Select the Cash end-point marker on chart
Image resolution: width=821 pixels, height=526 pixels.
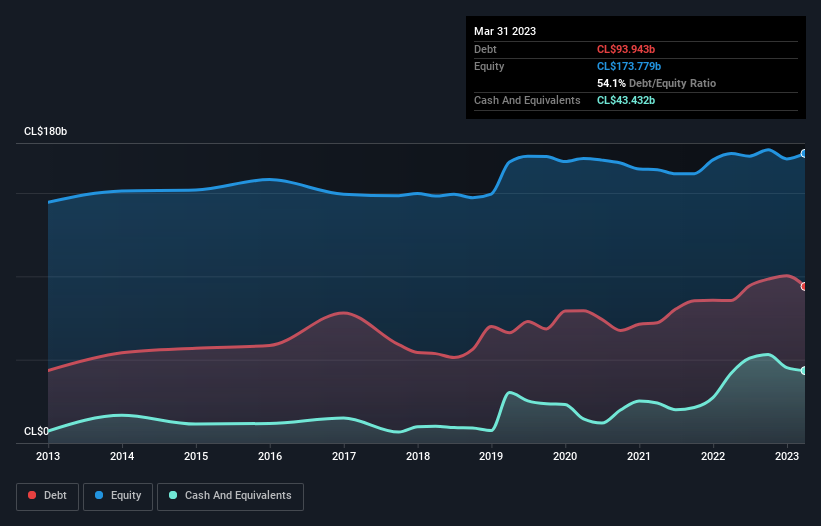tap(804, 371)
